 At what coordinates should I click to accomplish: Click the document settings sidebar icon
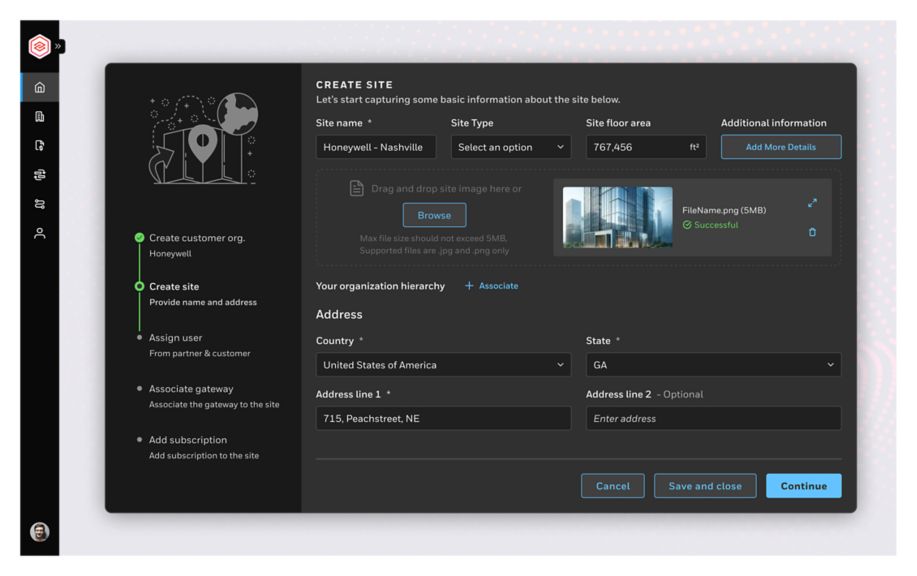(40, 145)
